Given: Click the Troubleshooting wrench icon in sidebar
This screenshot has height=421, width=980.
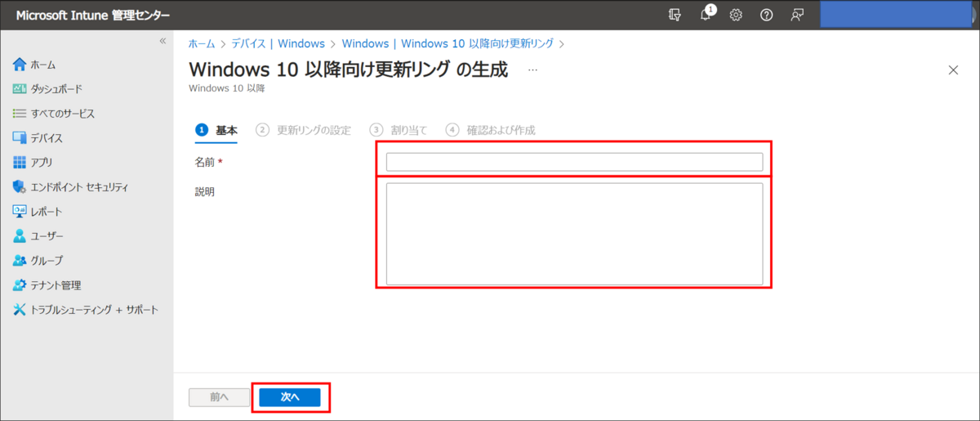Looking at the screenshot, I should point(20,310).
